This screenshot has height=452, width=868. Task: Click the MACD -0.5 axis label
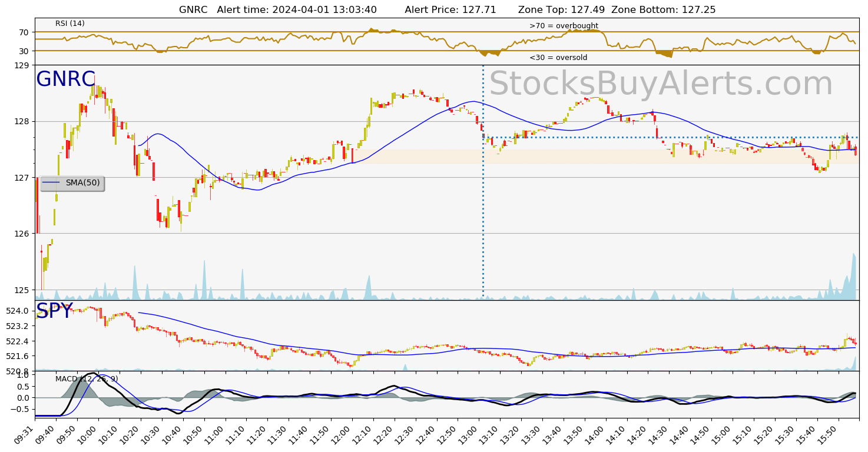point(19,410)
